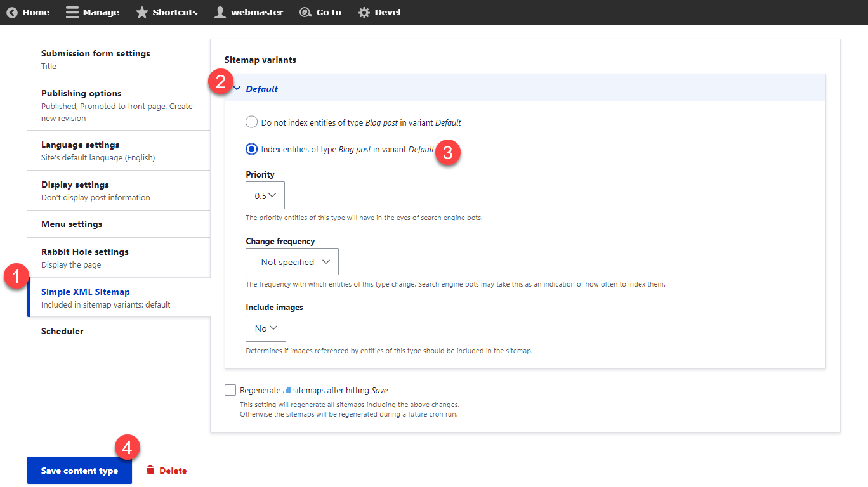The image size is (868, 487).
Task: Open the Rabbit Hole settings tab
Action: (x=85, y=252)
